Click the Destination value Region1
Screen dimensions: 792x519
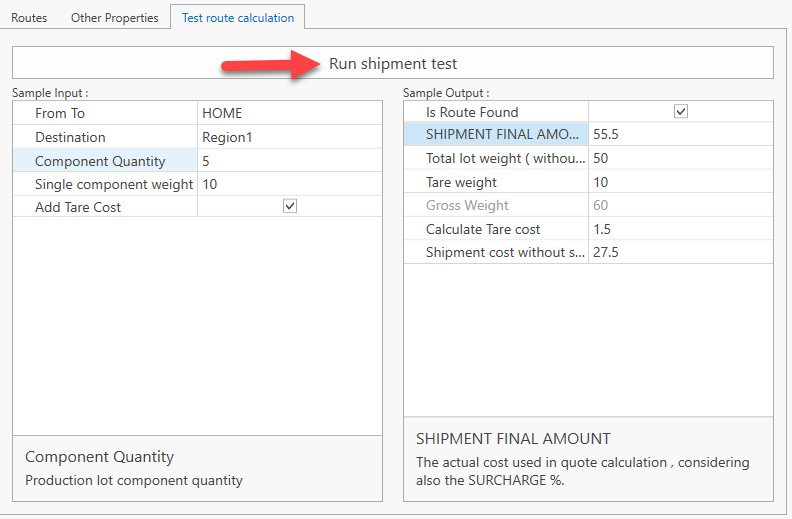pyautogui.click(x=289, y=137)
